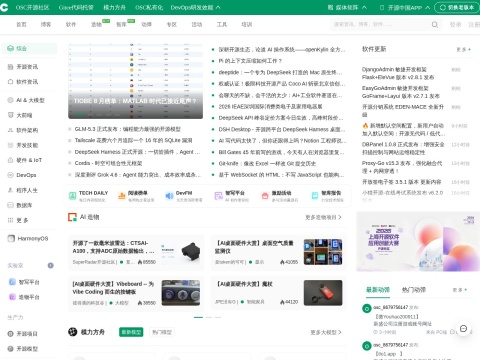
Task: Click the 激励活动 gift icon
Action: tap(265, 196)
